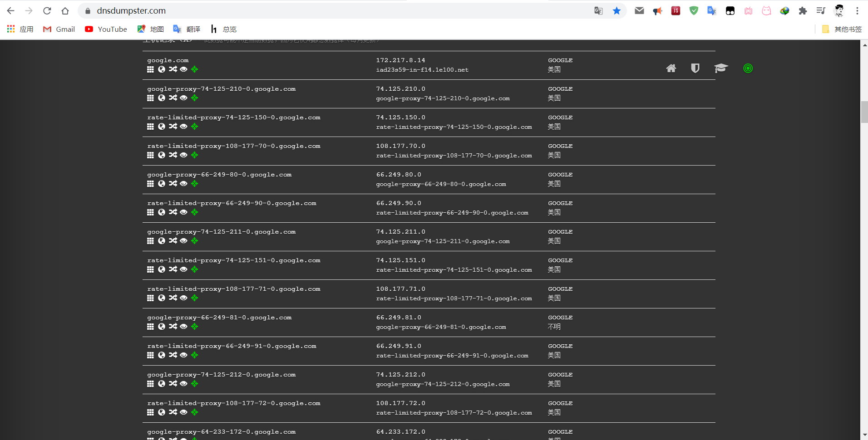Click green target icon for rate-limited-proxy-66-249-91-0 row
868x440 pixels.
pyautogui.click(x=194, y=355)
